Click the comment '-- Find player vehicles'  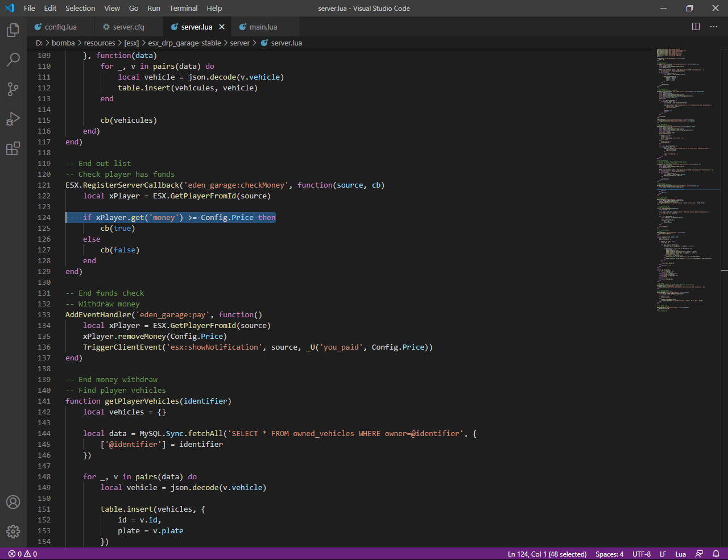pos(115,390)
